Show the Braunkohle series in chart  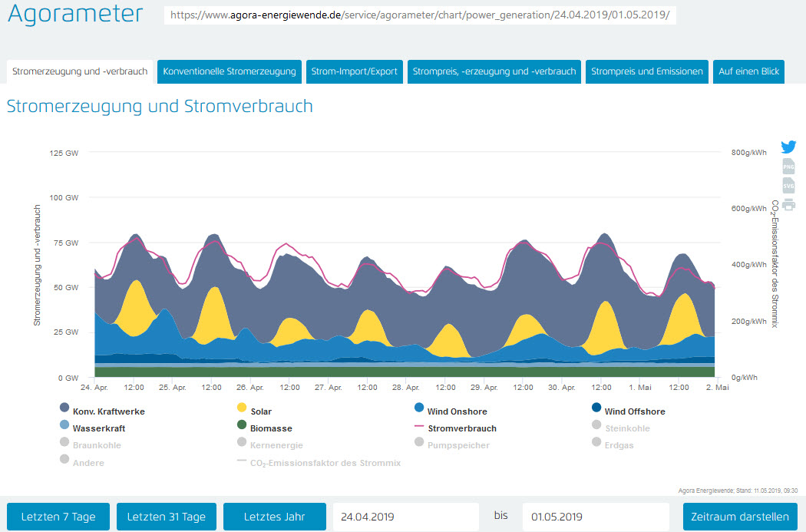click(x=96, y=445)
